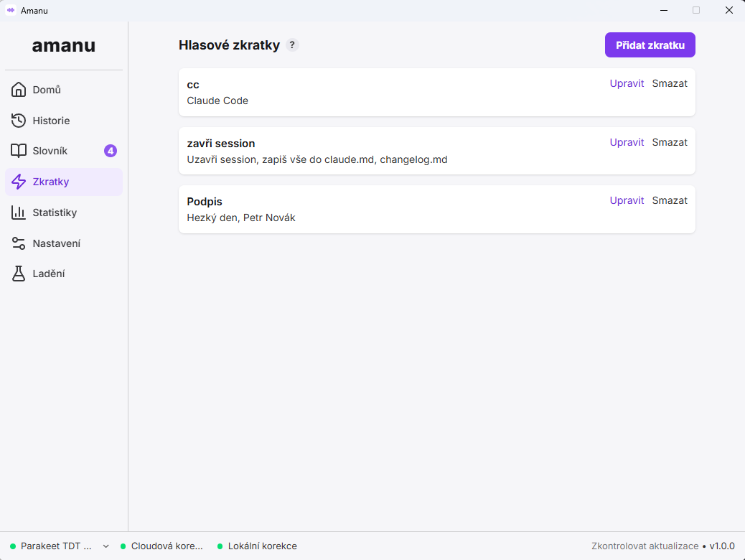Click Zkontrolovat aktualizace in status bar

tap(645, 546)
